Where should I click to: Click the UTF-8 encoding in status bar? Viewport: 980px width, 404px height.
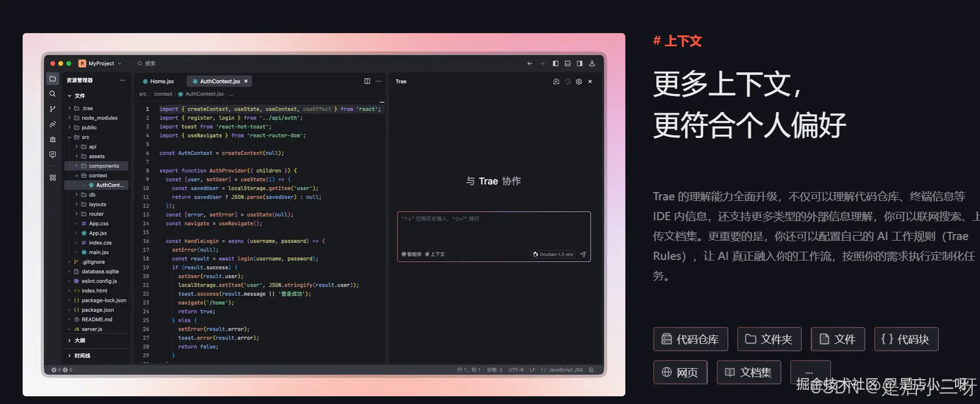coord(516,370)
